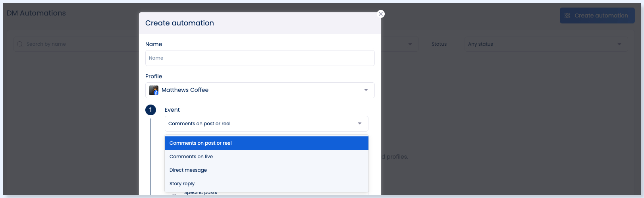Click the icon inside the Create automation button
The height and width of the screenshot is (198, 644).
click(567, 16)
